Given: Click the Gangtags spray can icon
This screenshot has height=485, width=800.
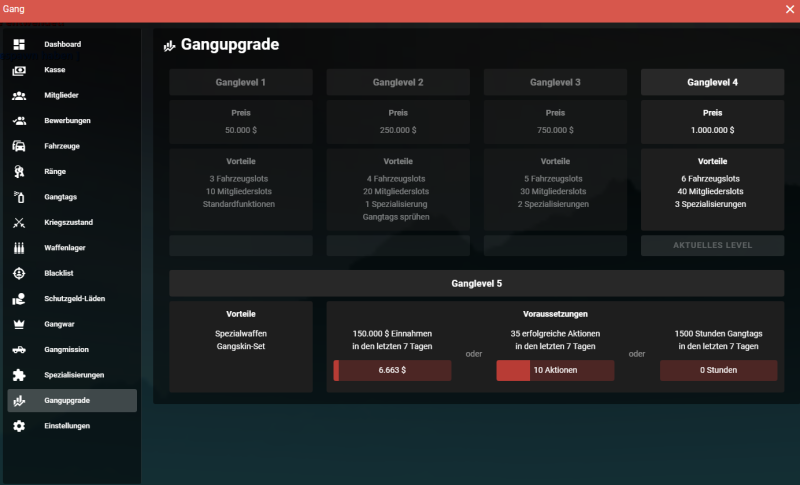Looking at the screenshot, I should (x=19, y=197).
